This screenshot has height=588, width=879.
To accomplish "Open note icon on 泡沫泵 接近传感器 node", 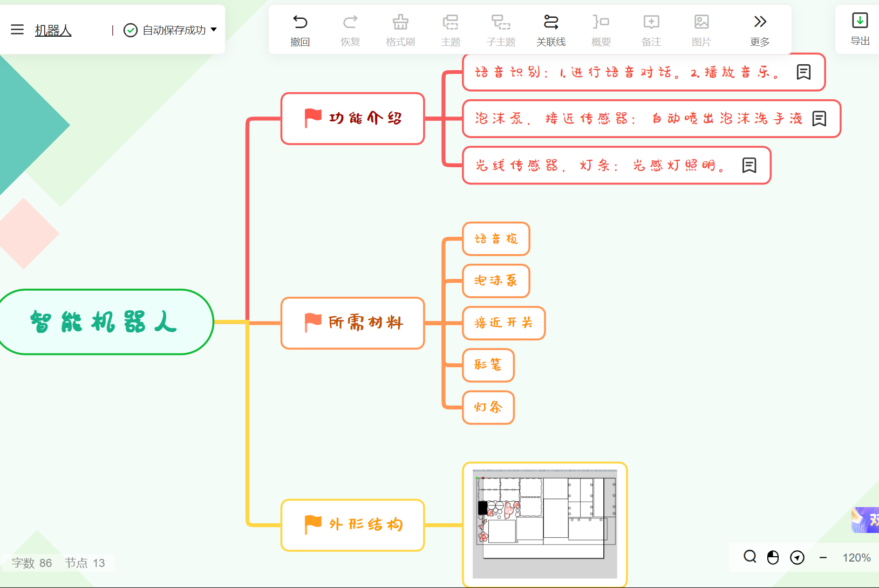I will point(819,119).
